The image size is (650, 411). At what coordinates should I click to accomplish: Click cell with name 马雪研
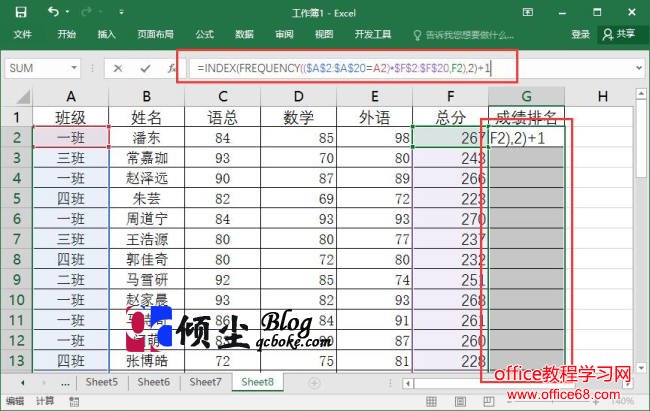point(146,280)
